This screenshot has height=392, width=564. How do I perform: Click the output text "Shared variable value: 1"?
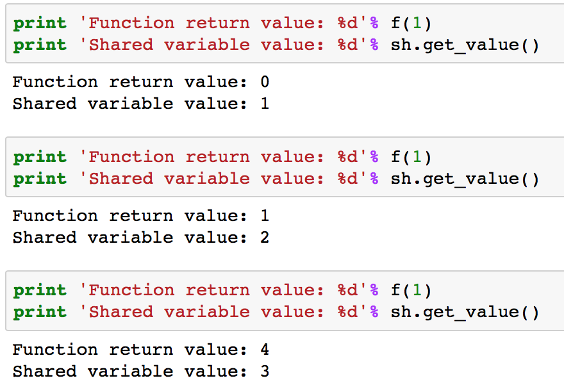[141, 104]
